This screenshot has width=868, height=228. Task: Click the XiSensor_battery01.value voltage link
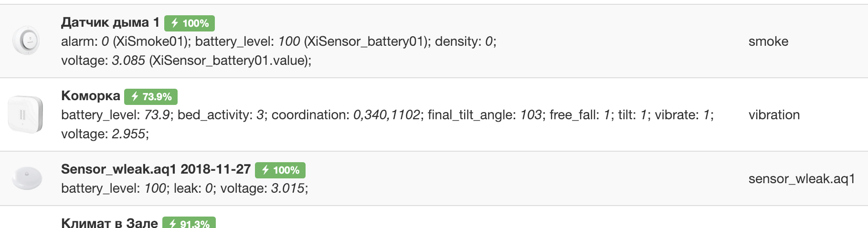[x=228, y=61]
